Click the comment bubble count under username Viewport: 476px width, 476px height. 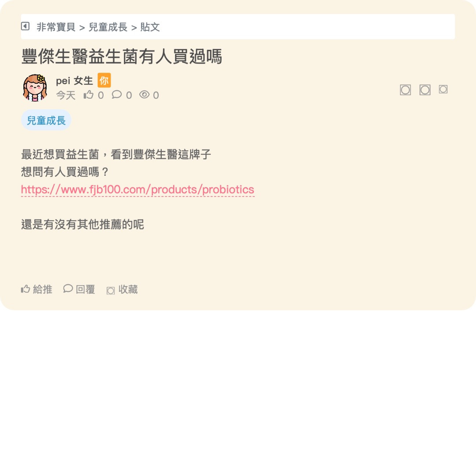coord(116,95)
